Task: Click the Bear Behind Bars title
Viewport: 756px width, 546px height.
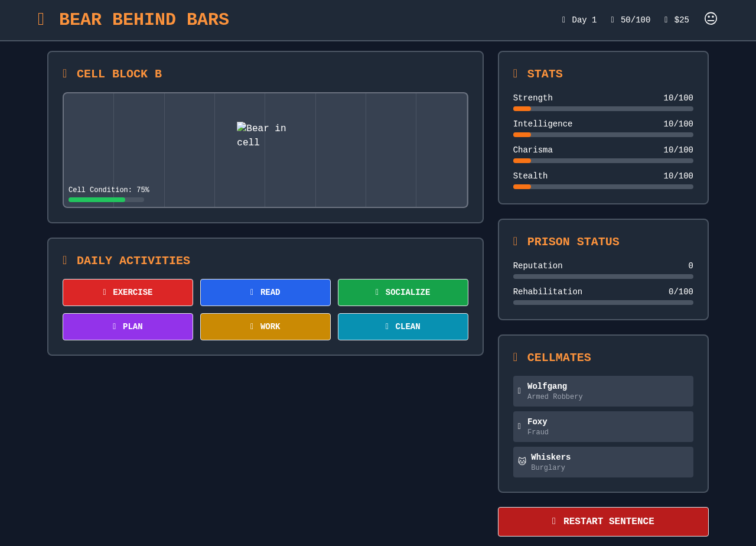Action: [x=144, y=19]
